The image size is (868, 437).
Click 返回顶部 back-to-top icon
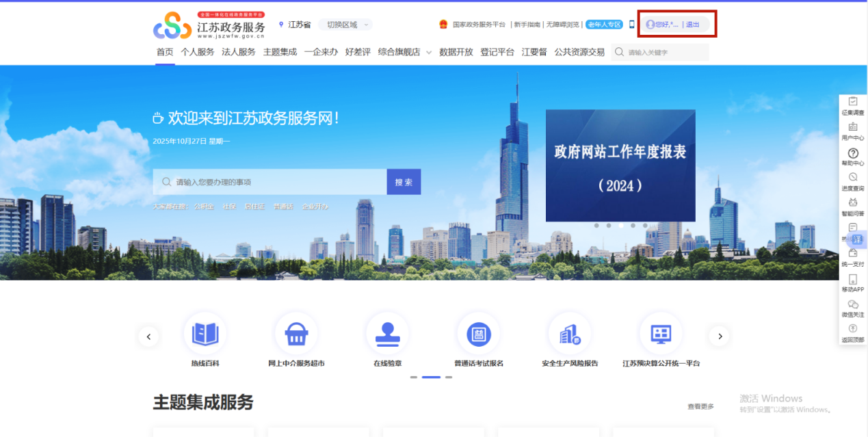[853, 330]
